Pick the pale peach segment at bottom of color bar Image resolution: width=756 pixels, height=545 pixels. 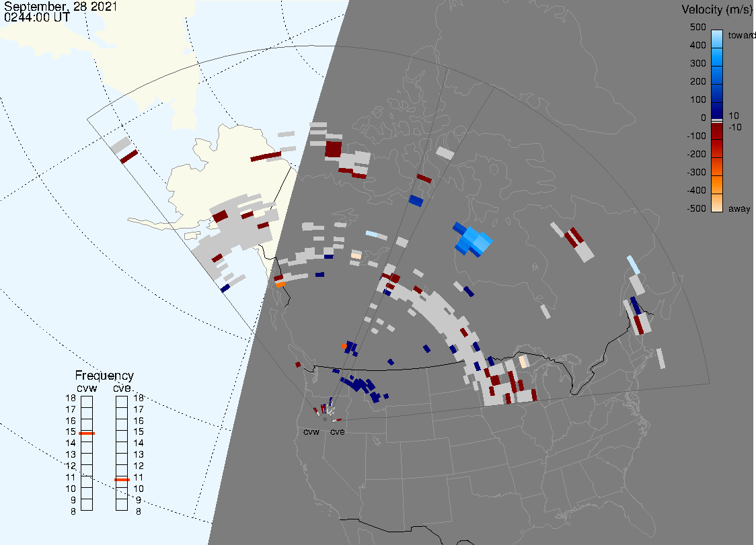click(717, 204)
